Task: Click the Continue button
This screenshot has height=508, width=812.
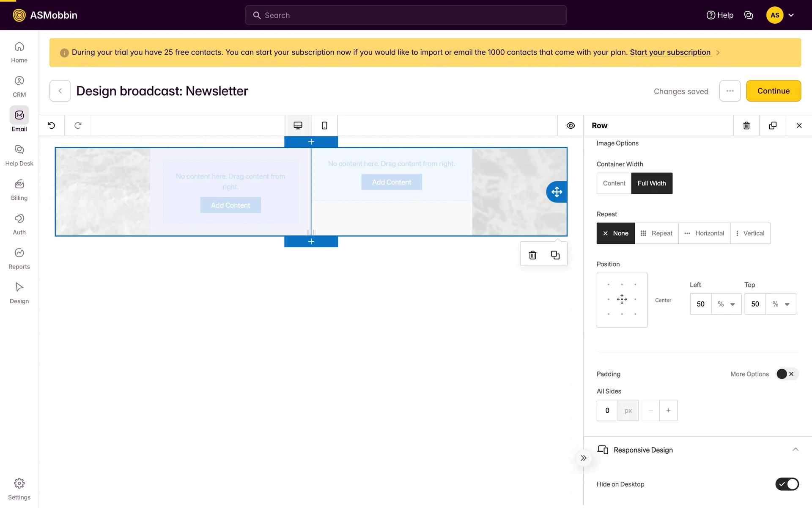Action: click(773, 91)
